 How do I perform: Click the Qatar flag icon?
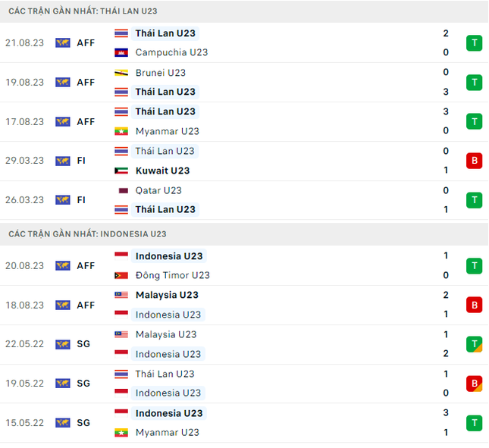coord(123,190)
